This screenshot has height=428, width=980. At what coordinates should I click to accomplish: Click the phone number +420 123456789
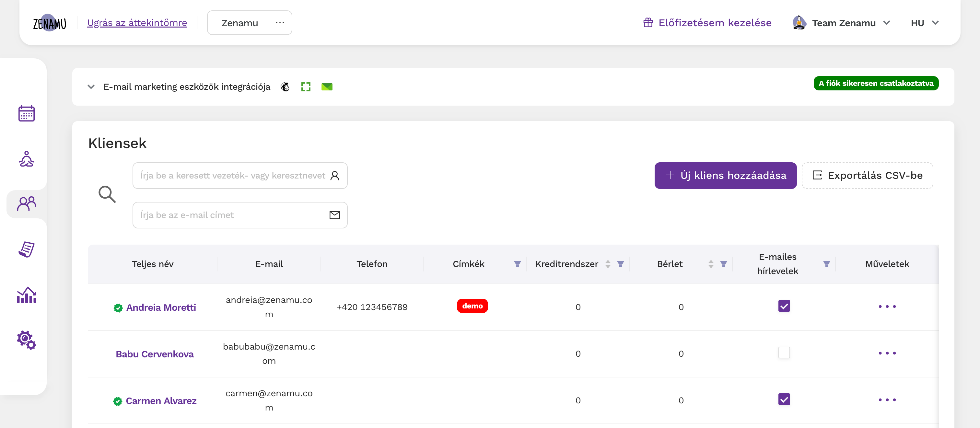click(x=372, y=307)
